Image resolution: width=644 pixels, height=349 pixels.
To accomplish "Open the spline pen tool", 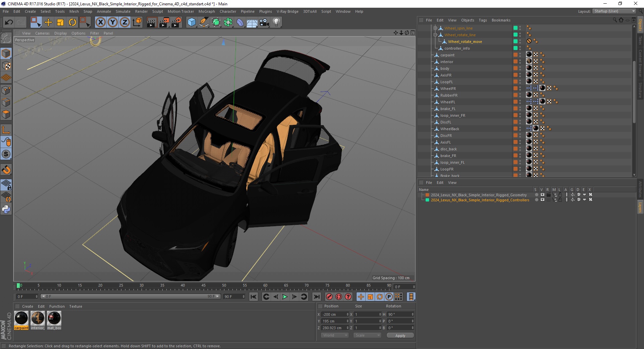I will [204, 22].
